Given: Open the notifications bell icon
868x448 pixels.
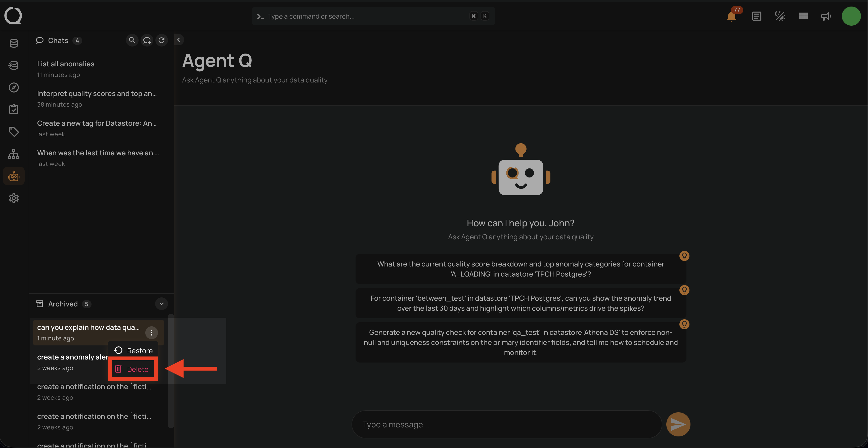Looking at the screenshot, I should click(731, 16).
